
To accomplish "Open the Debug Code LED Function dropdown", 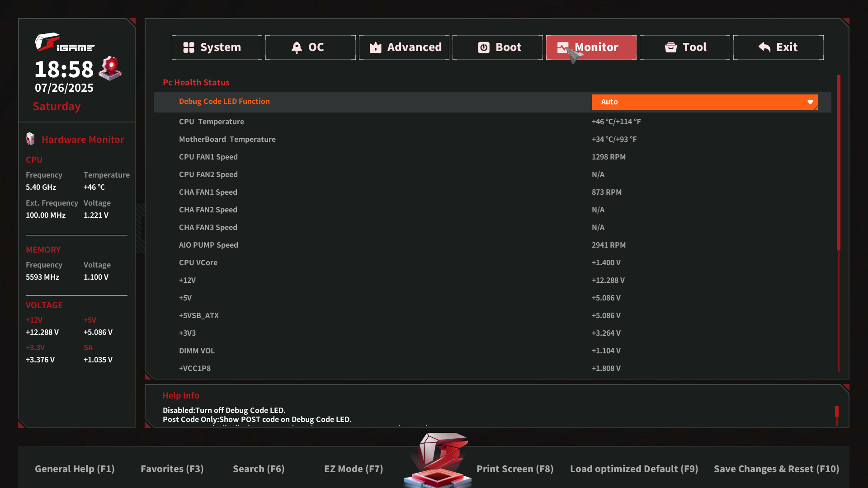I will pyautogui.click(x=704, y=102).
